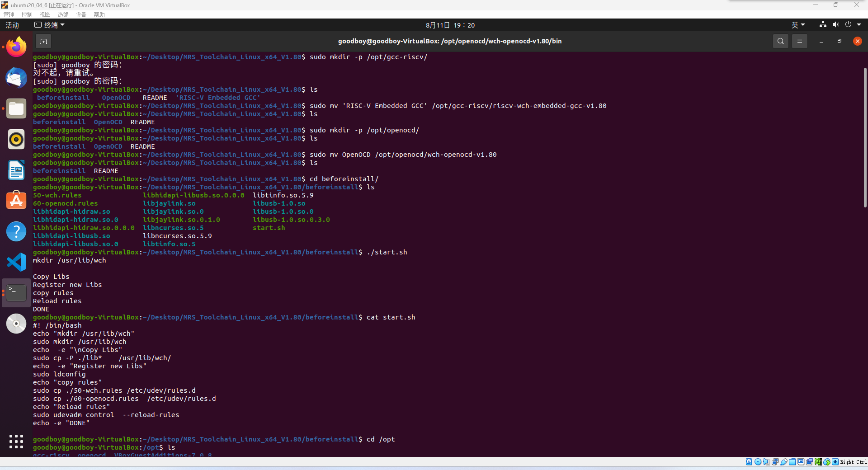Open LibreOffice Writer from dock
Screen dimensions: 868x470
click(x=16, y=170)
